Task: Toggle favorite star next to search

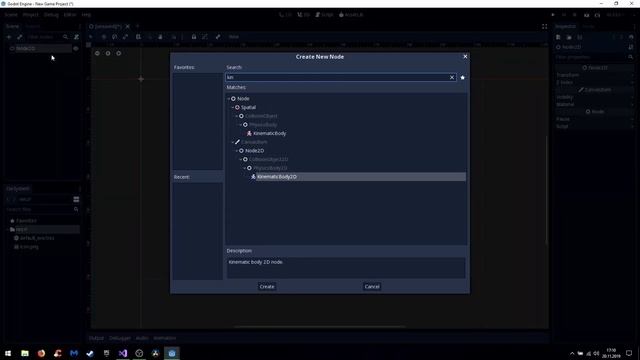Action: tap(462, 77)
